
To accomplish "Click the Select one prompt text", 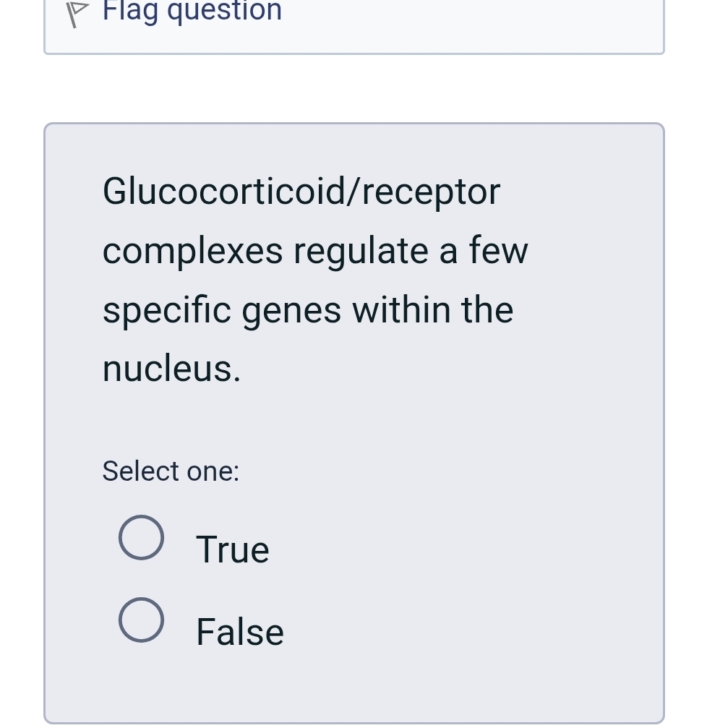I will (171, 471).
